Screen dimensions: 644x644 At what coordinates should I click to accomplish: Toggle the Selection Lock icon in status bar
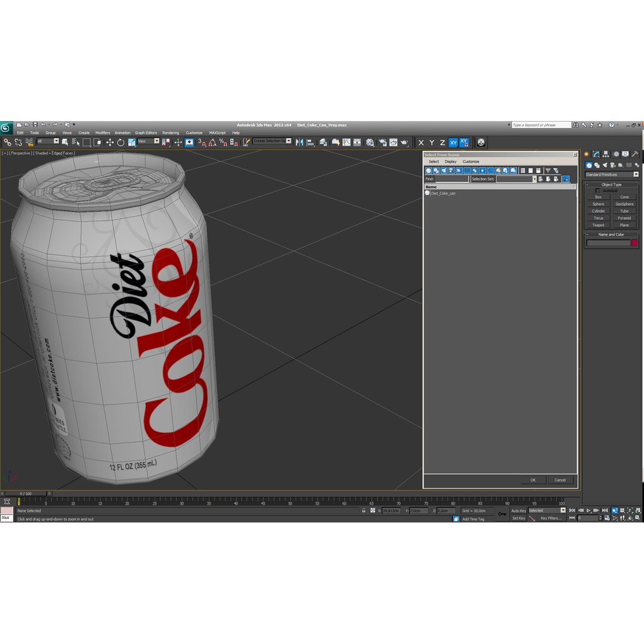click(364, 510)
